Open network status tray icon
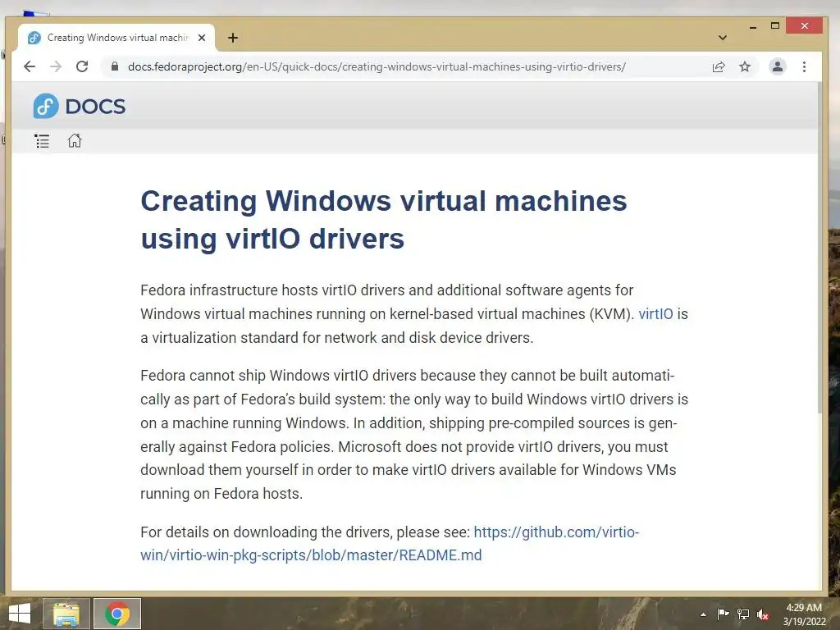 743,614
